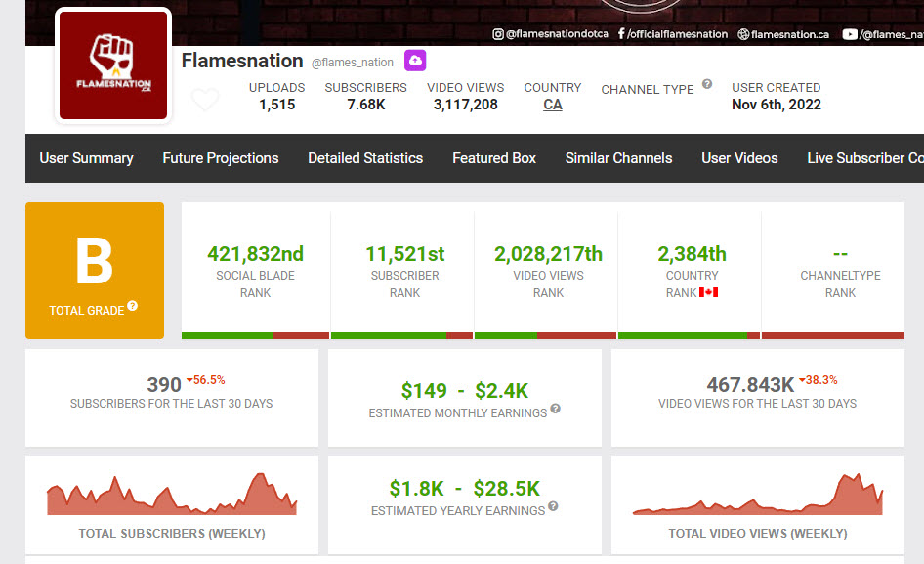Click the Estimated Yearly Earnings help icon
Image resolution: width=924 pixels, height=564 pixels.
tap(553, 506)
